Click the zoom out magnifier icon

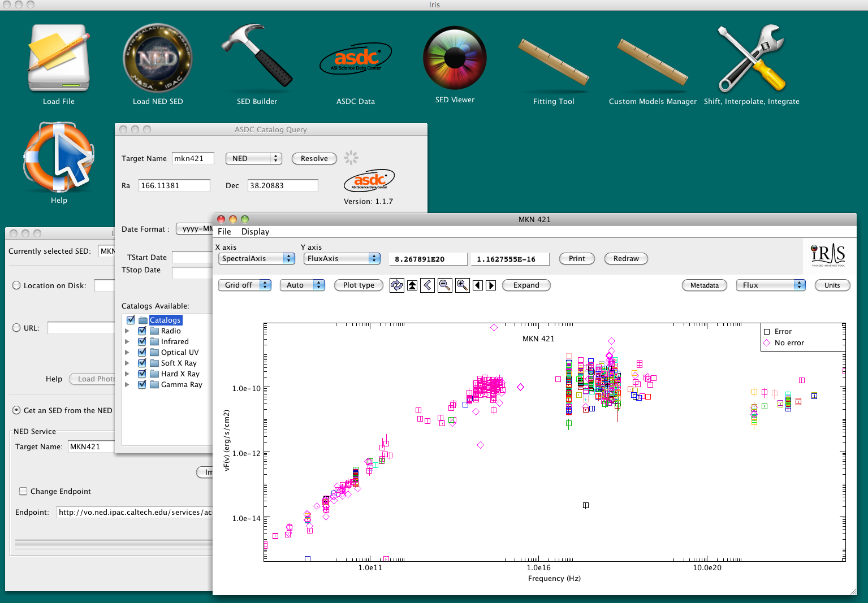(445, 285)
